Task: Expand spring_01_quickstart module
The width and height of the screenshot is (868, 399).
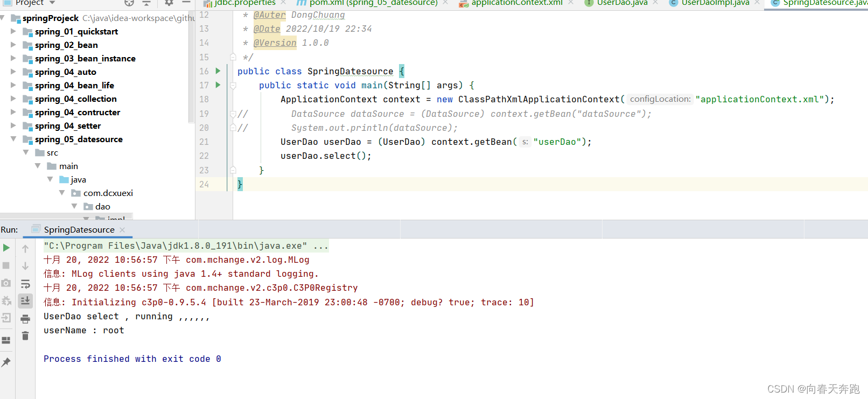Action: coord(13,31)
